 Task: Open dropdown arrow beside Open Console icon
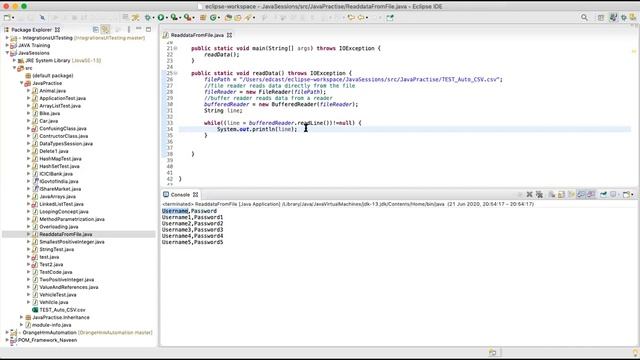[632, 195]
